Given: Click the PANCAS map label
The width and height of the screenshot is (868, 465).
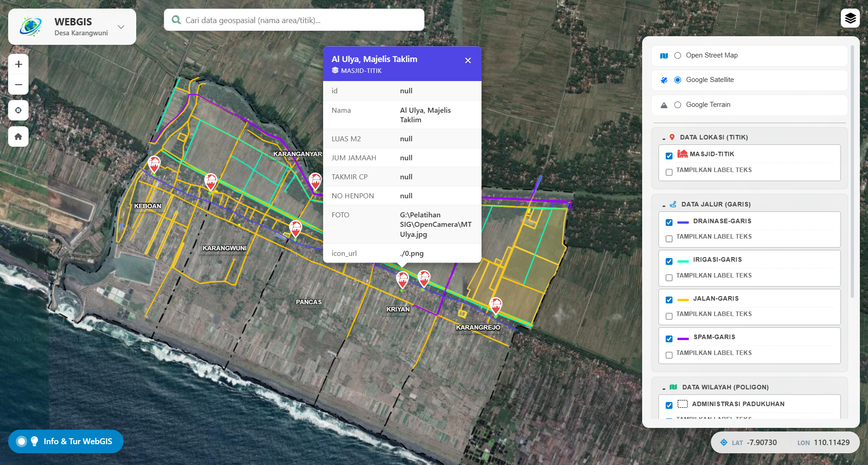Looking at the screenshot, I should [309, 302].
